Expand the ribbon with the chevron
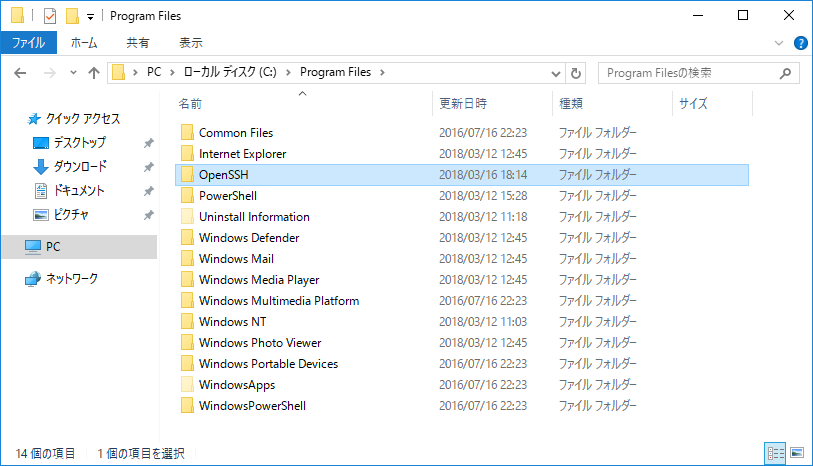Screen dimensions: 813x466 coord(779,43)
